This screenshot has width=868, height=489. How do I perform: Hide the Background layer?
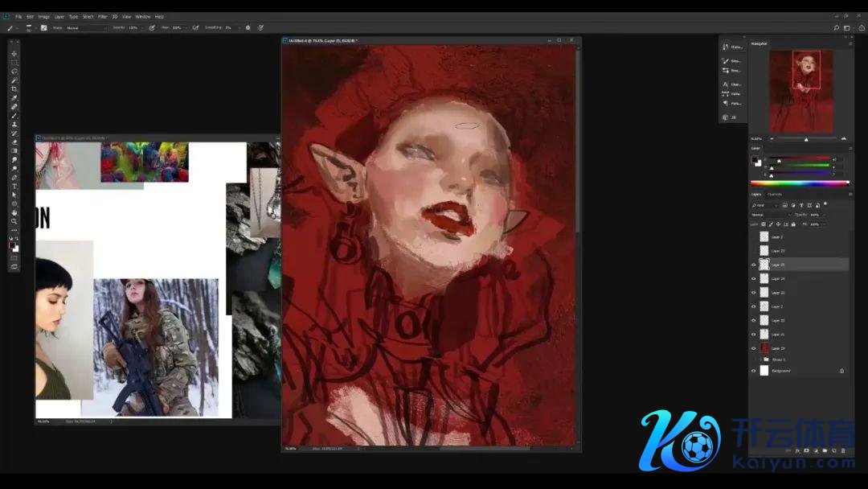tap(753, 371)
